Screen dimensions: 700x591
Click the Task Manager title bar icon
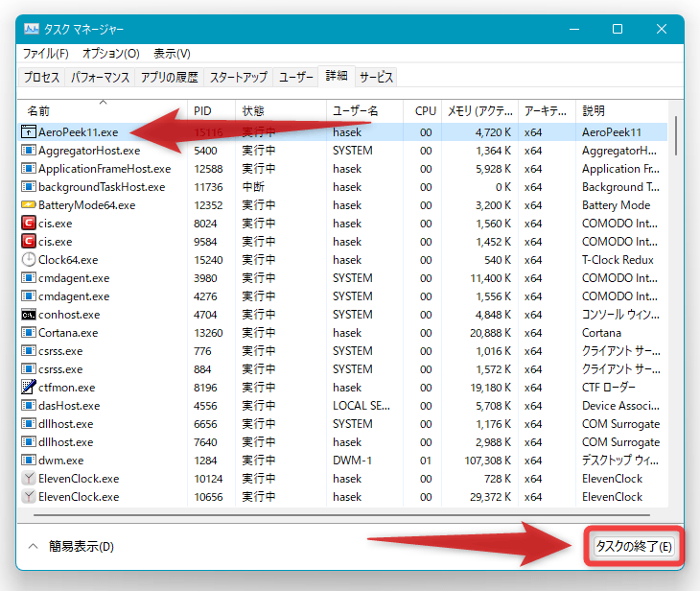coord(32,29)
